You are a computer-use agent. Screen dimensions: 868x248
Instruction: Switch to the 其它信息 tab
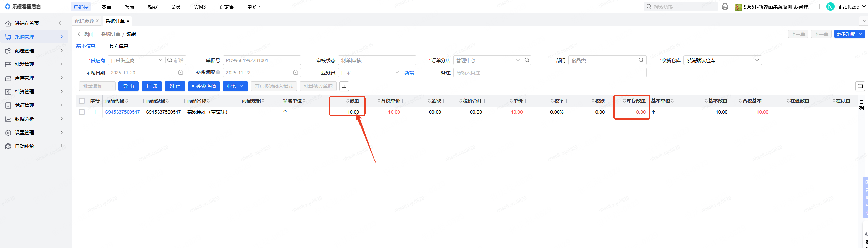coord(119,46)
